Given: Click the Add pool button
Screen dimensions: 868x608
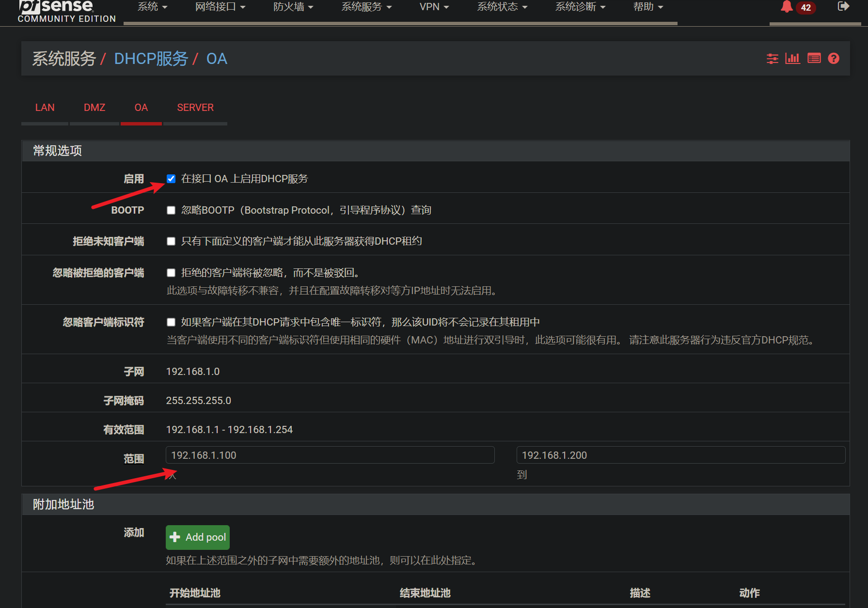Looking at the screenshot, I should click(x=198, y=537).
